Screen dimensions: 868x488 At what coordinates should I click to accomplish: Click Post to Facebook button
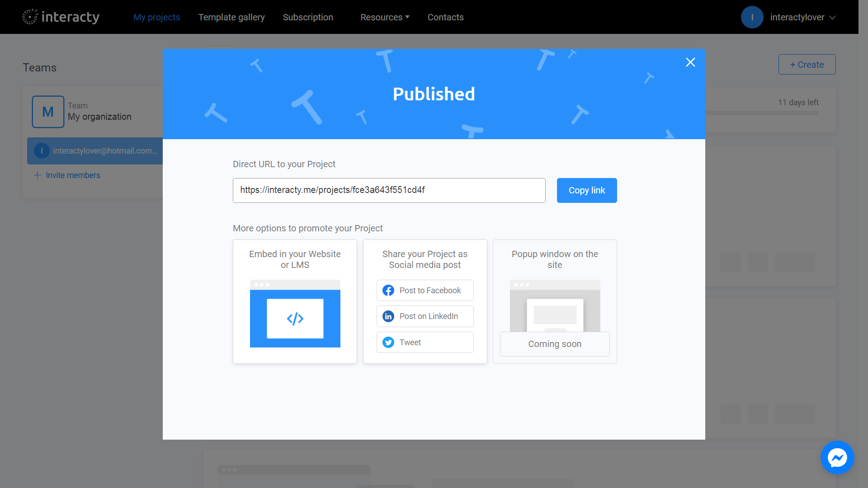point(425,290)
